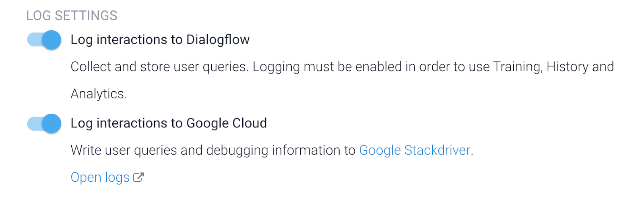Click the light blue track of Dialogflow switch

[x=33, y=40]
